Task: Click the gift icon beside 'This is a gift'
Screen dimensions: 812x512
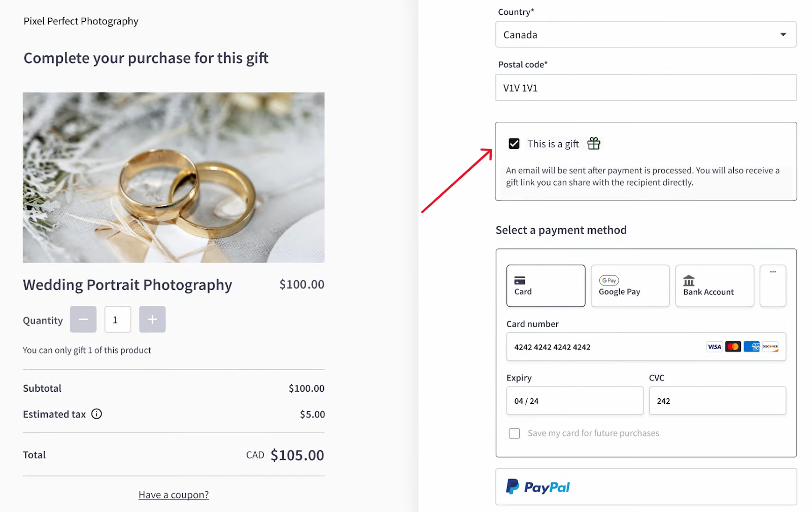Action: (x=593, y=144)
